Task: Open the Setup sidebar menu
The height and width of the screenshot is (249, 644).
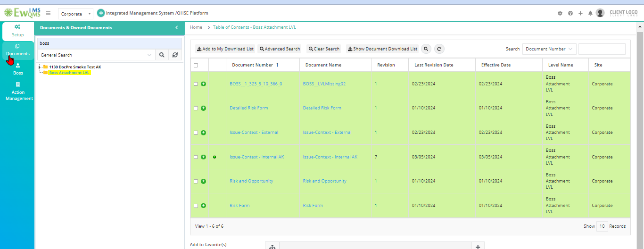Action: pyautogui.click(x=18, y=31)
